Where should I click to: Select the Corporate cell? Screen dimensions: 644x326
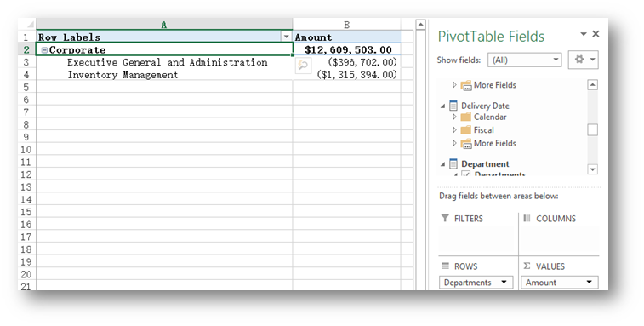pos(164,49)
